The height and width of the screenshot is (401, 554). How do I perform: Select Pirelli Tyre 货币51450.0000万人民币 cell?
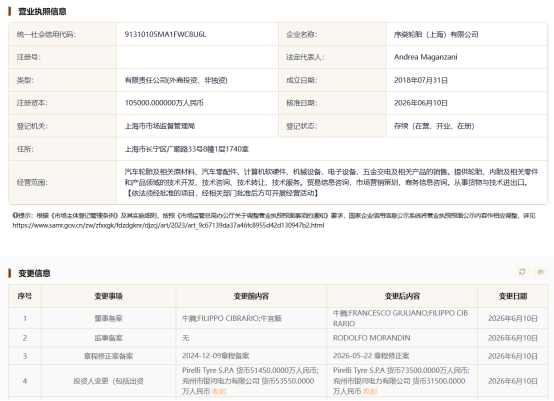coord(251,381)
